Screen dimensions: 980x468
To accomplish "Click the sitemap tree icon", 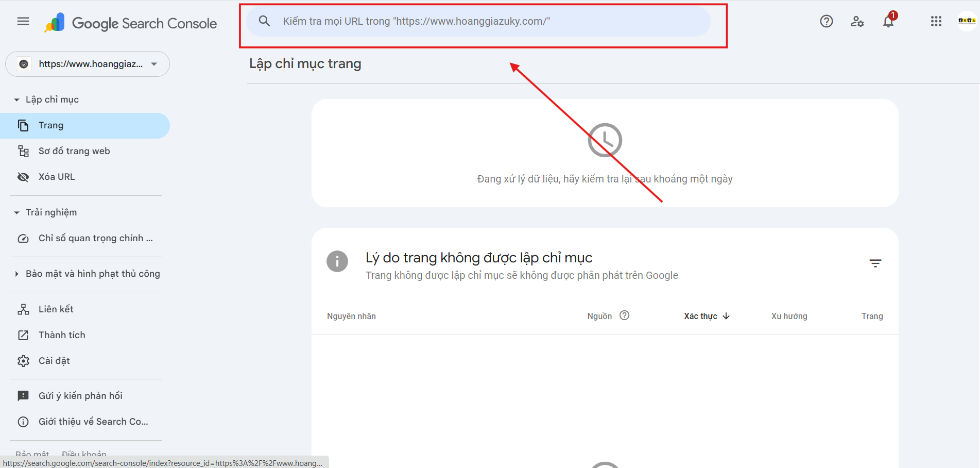I will [x=23, y=151].
